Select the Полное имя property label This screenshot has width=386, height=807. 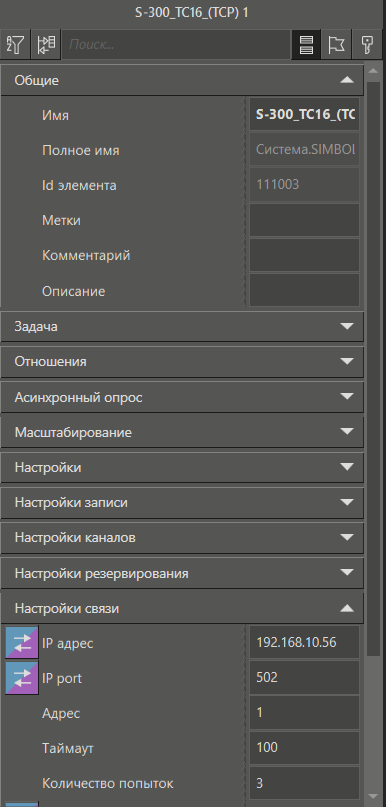(x=81, y=151)
